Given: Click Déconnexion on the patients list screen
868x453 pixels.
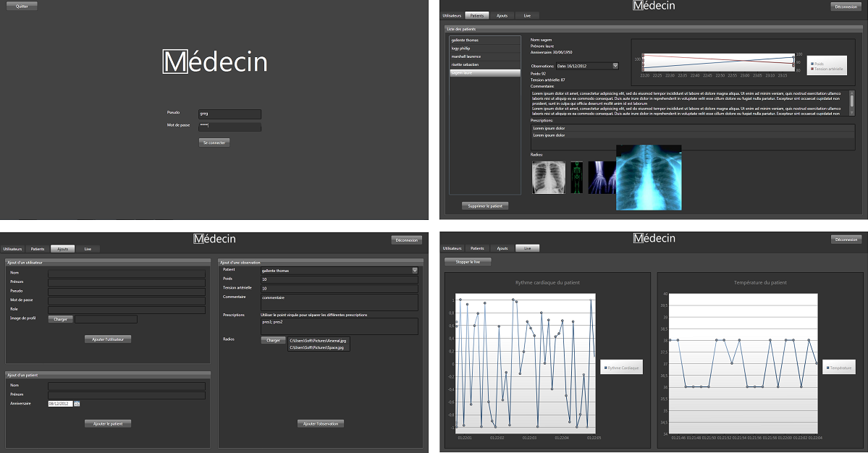Looking at the screenshot, I should point(846,7).
